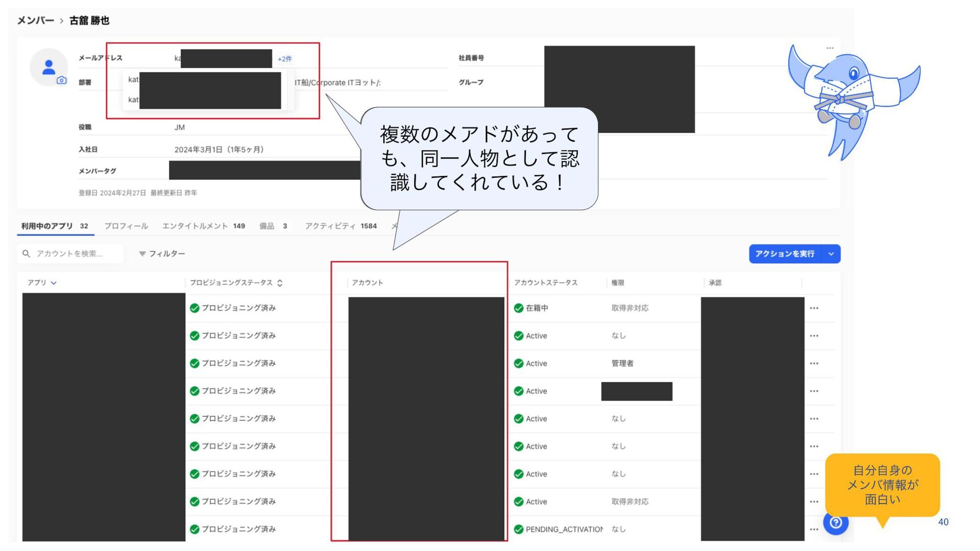Click the +2件 email addresses link
Image resolution: width=980 pixels, height=551 pixels.
tap(285, 59)
